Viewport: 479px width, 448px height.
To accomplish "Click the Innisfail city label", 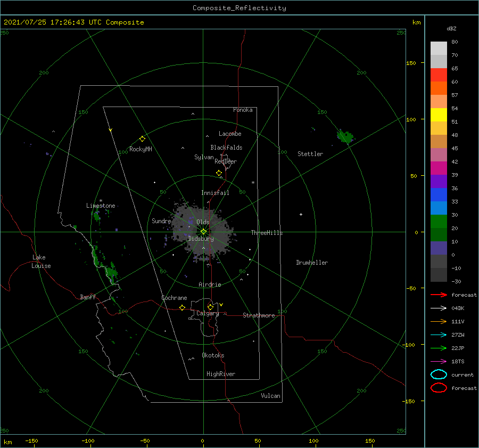I will click(215, 193).
